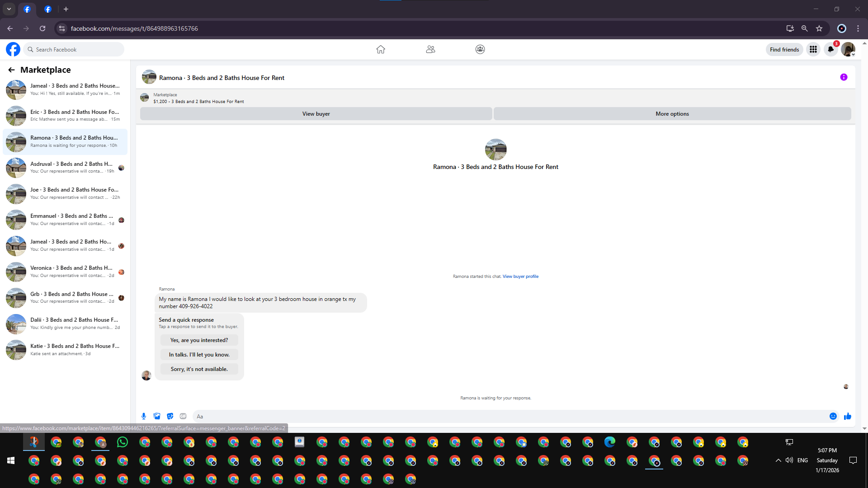Open the purple conversation information icon
868x488 pixels.
point(844,77)
